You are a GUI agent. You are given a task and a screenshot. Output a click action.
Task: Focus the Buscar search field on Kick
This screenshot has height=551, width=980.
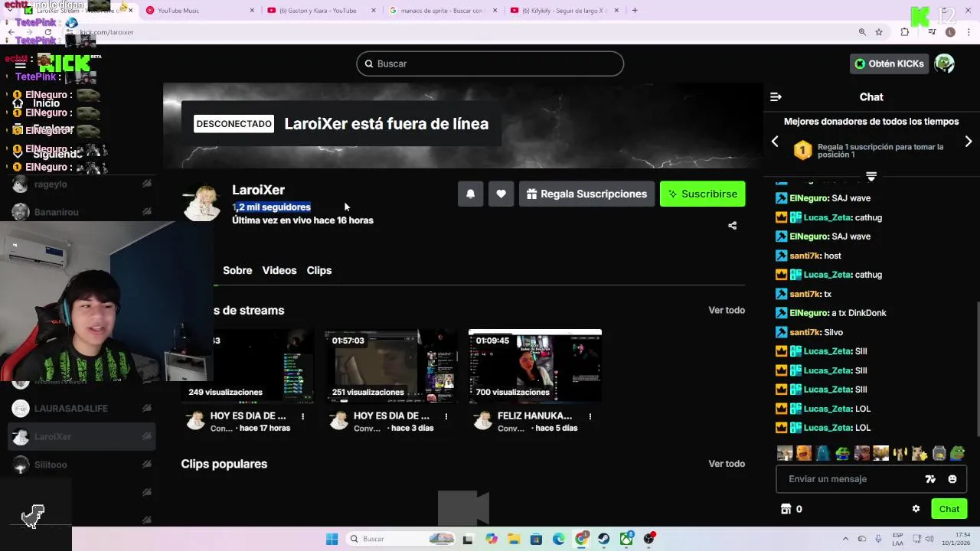click(x=490, y=64)
